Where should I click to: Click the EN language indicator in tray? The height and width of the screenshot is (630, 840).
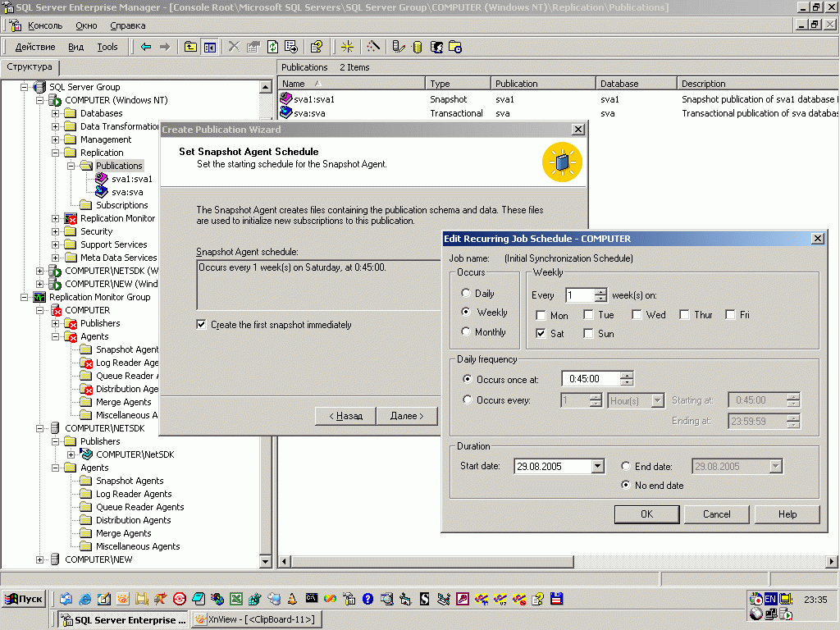pyautogui.click(x=770, y=599)
